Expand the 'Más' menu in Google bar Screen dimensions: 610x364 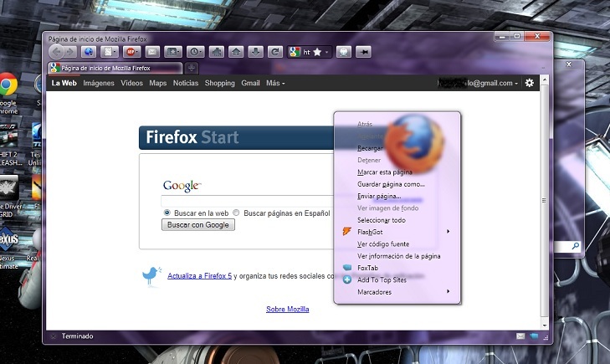click(x=275, y=83)
